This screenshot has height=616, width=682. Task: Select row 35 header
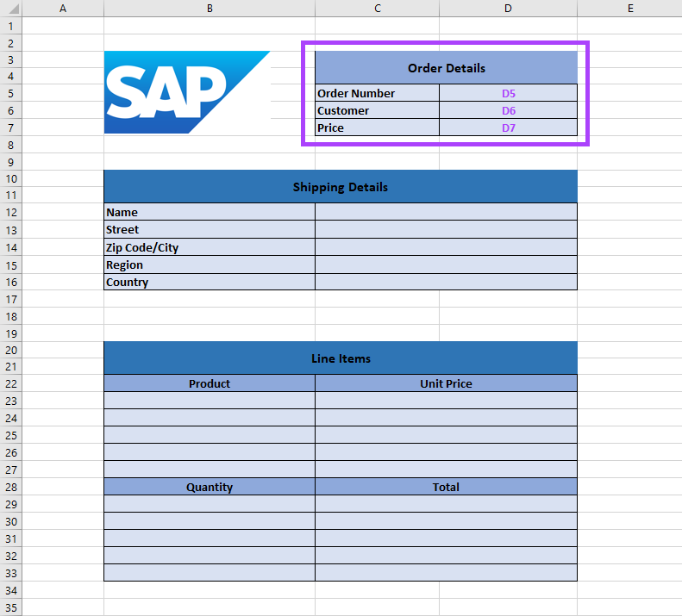pyautogui.click(x=11, y=607)
